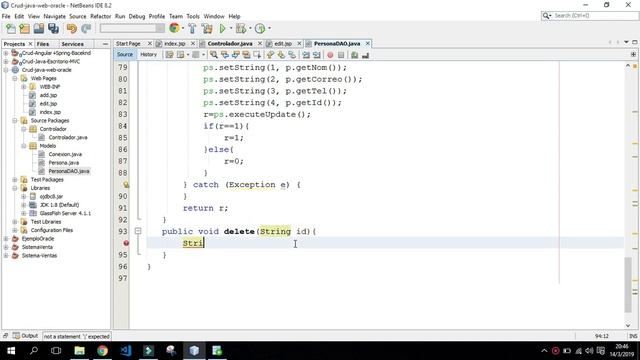The image size is (640, 360).
Task: Click the editor vertical scrollbar thumb
Action: (x=628, y=284)
